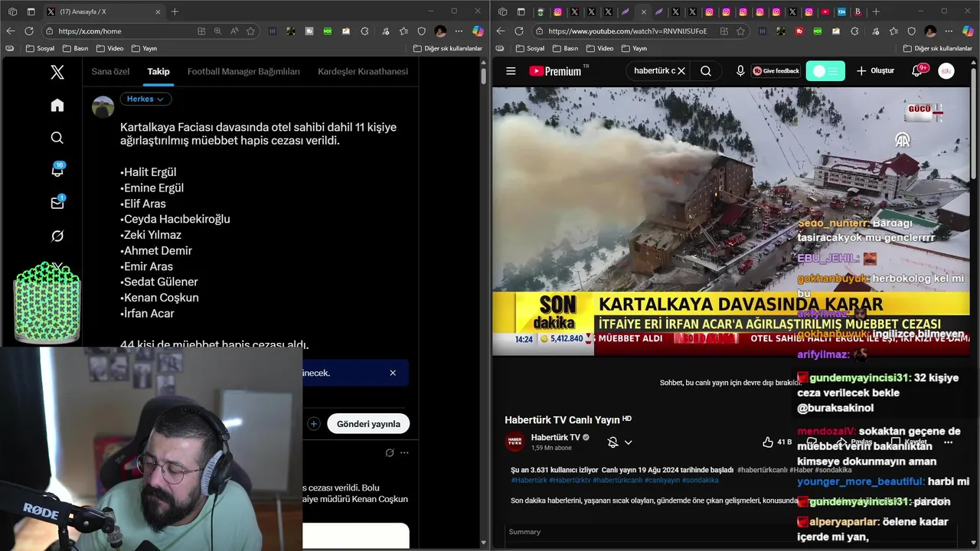980x551 pixels.
Task: Open Kardeşler Kıraathanesi tab
Action: [x=363, y=71]
